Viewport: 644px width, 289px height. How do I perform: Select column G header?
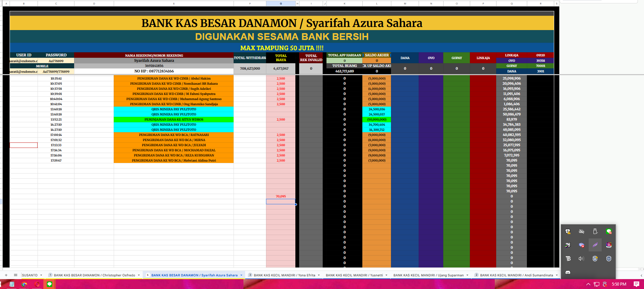pyautogui.click(x=281, y=3)
